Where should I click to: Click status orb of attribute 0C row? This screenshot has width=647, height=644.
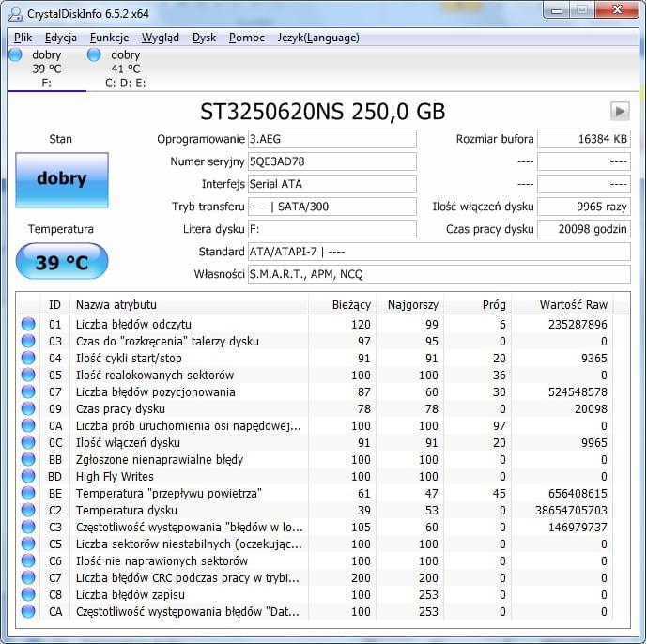pos(28,443)
